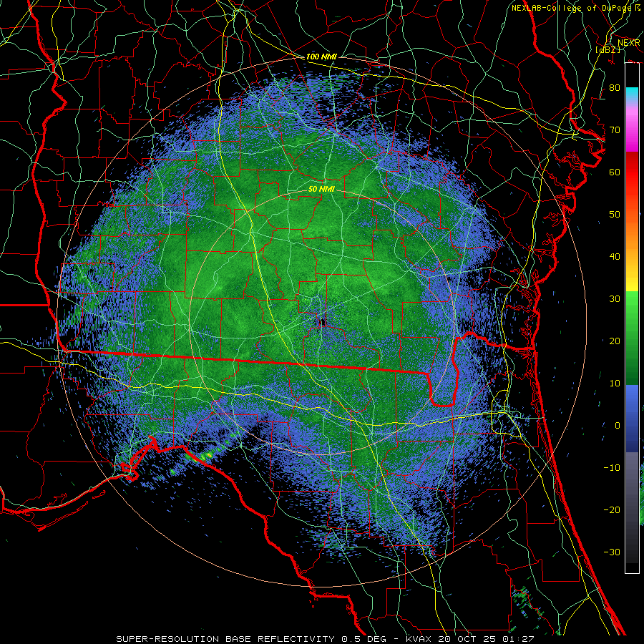
Task: Click the 70 dBZ scale value
Action: (615, 130)
